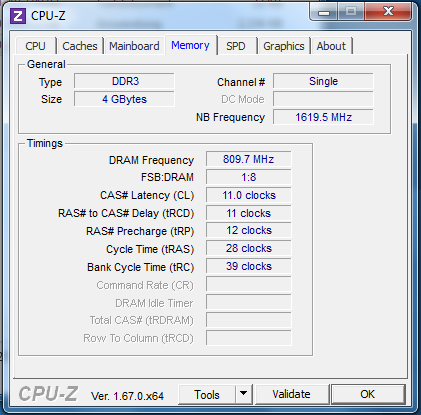This screenshot has width=421, height=415.
Task: Select the Memory tab
Action: 191,45
